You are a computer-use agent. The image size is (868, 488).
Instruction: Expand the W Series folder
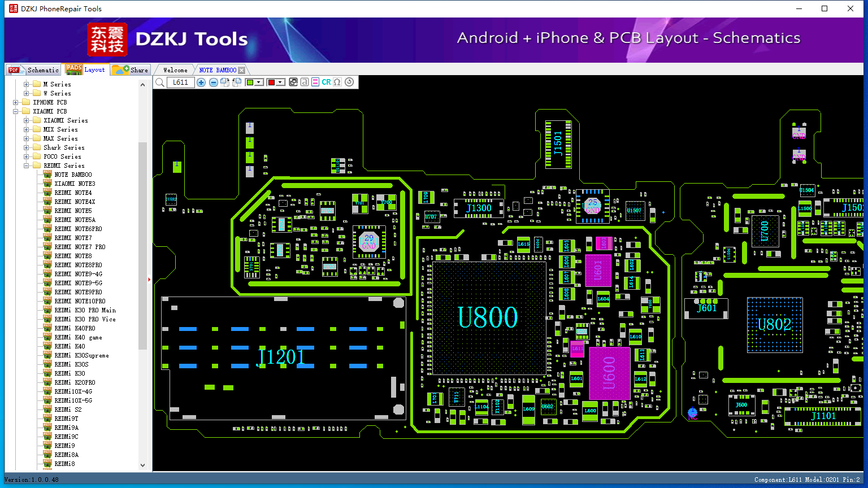pos(26,93)
